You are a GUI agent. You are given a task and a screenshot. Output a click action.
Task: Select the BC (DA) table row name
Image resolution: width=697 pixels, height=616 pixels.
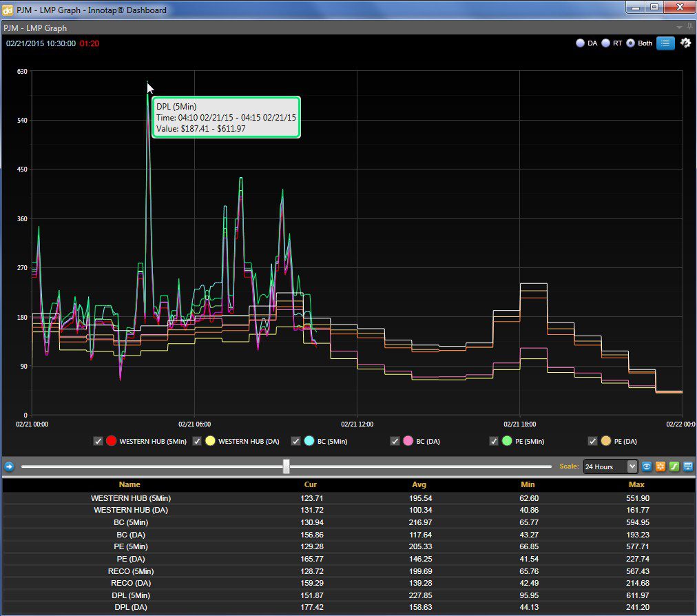[131, 535]
